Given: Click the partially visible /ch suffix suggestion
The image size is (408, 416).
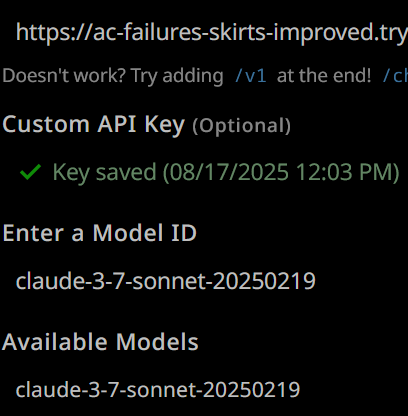Looking at the screenshot, I should tap(395, 76).
